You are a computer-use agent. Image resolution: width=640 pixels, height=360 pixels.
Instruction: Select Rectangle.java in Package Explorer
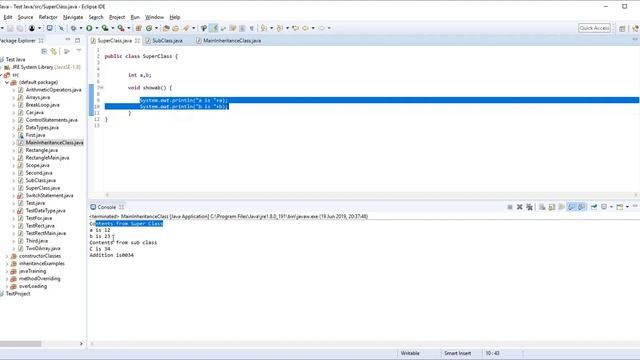(41, 150)
